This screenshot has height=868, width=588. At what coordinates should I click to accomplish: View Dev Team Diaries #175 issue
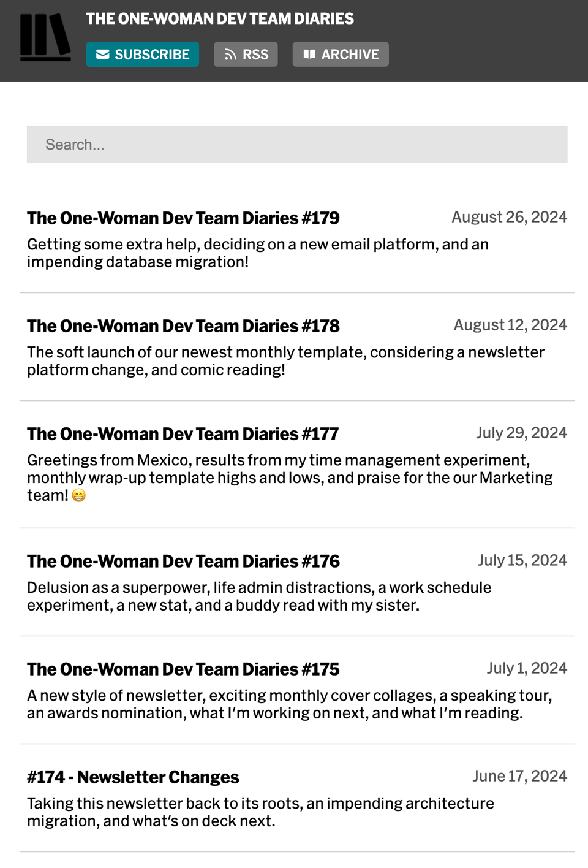[183, 669]
